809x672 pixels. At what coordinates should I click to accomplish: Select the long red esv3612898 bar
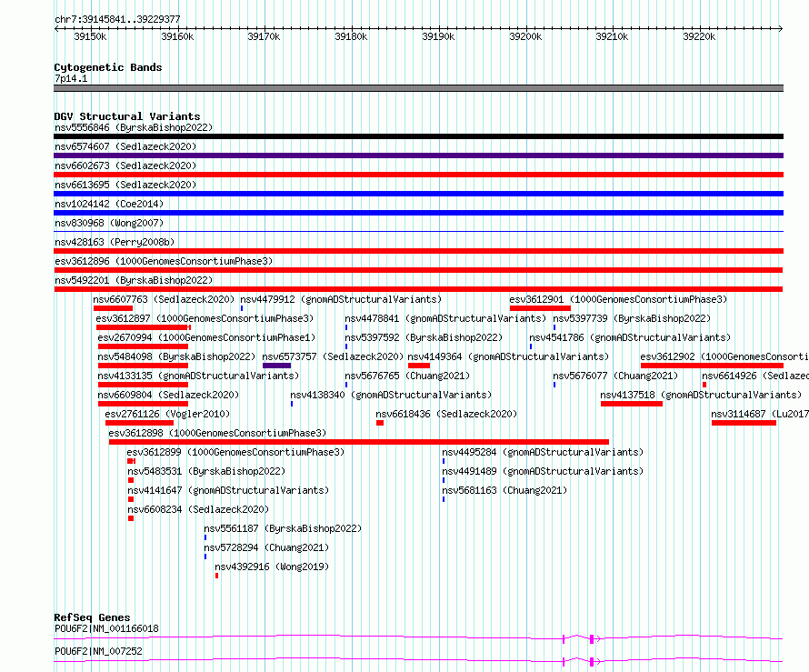(358, 442)
